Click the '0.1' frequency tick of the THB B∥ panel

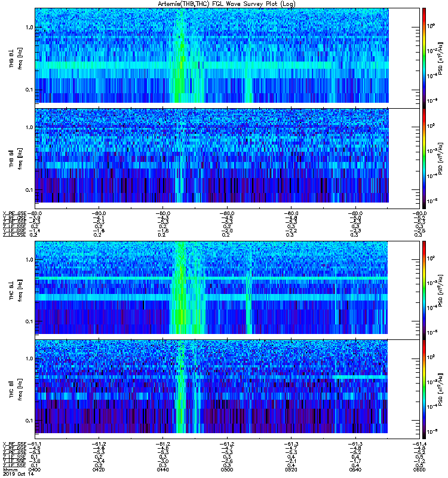29,190
